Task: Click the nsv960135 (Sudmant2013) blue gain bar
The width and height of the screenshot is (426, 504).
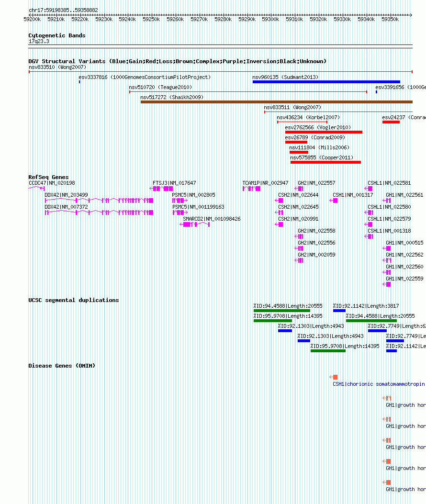Action: pyautogui.click(x=326, y=82)
